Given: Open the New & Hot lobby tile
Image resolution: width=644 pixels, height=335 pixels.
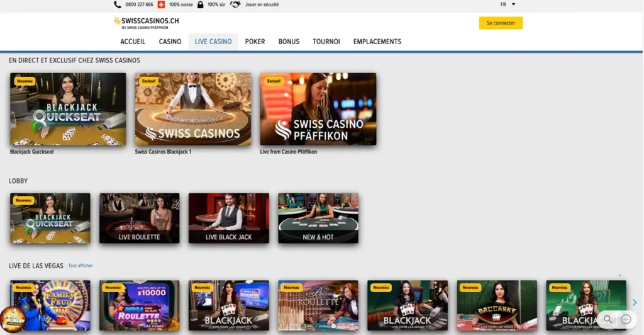Looking at the screenshot, I should [318, 219].
